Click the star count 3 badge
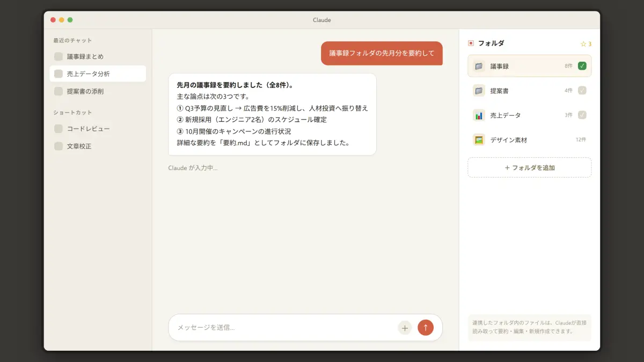This screenshot has width=644, height=362. [x=586, y=44]
